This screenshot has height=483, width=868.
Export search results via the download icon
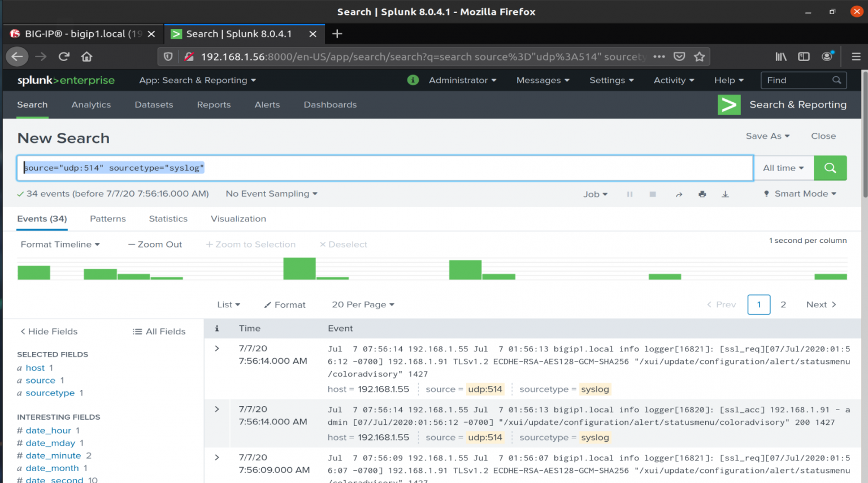[725, 194]
